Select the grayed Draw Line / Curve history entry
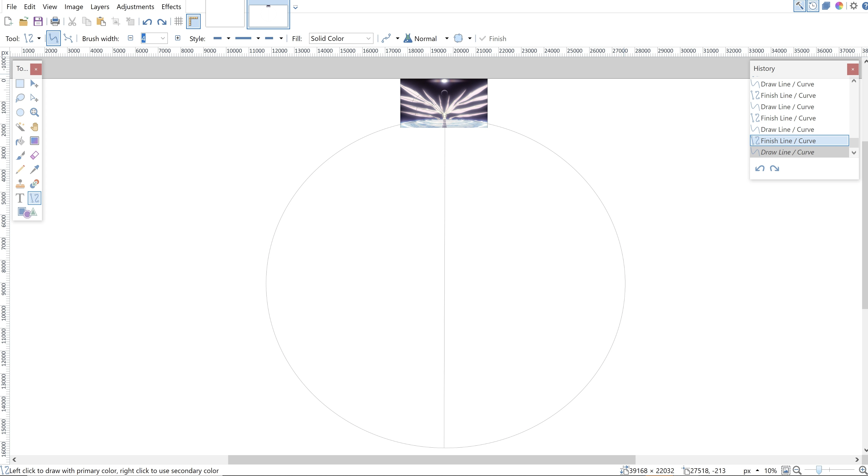The width and height of the screenshot is (868, 476). tap(787, 152)
